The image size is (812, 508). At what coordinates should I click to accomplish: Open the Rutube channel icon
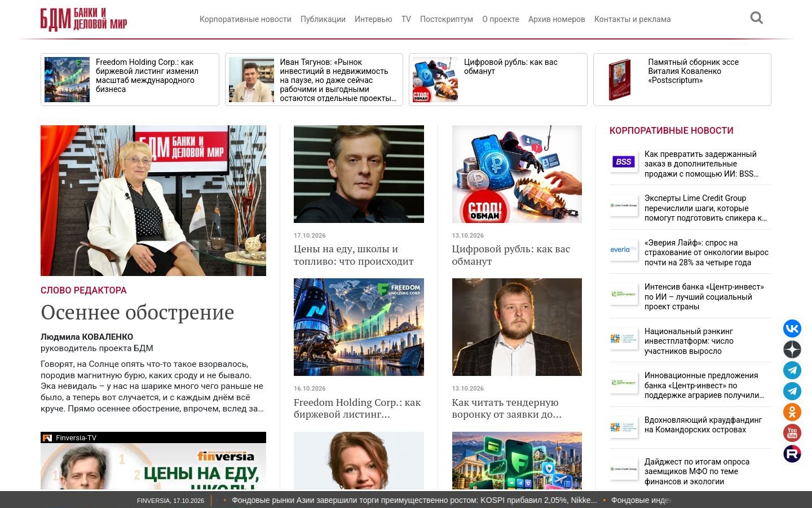(x=792, y=454)
